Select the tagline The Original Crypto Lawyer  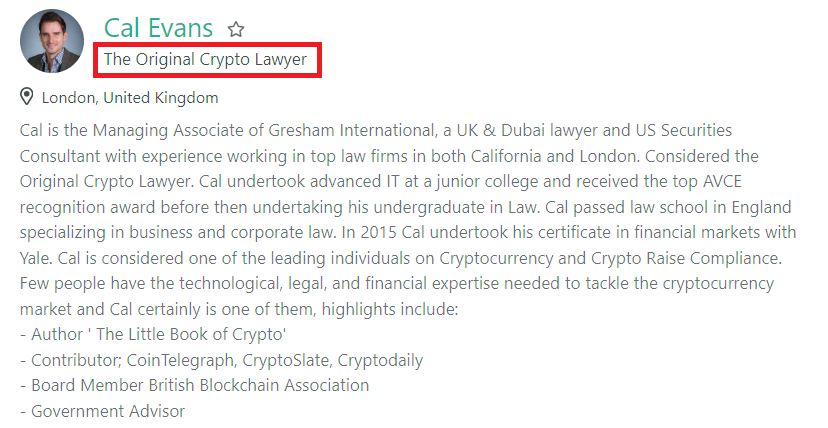click(205, 59)
